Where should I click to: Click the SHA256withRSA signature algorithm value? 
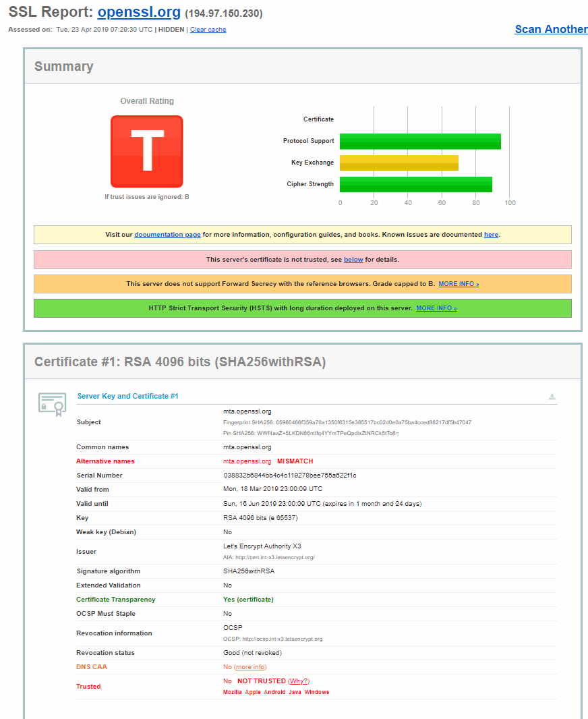(249, 571)
